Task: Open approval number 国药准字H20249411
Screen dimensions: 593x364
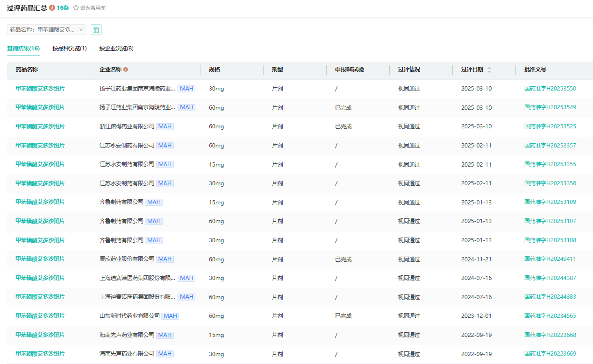Action: coord(550,259)
